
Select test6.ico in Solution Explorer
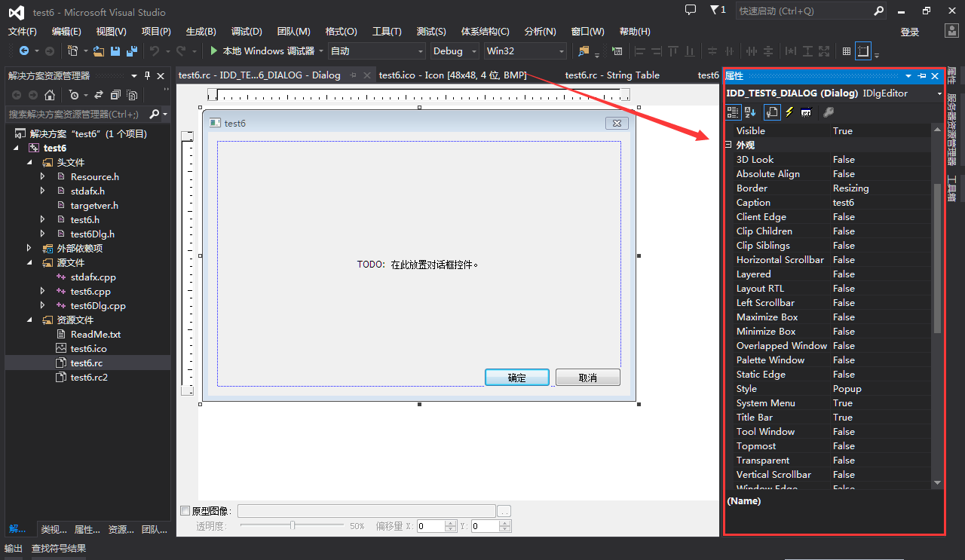[x=88, y=349]
